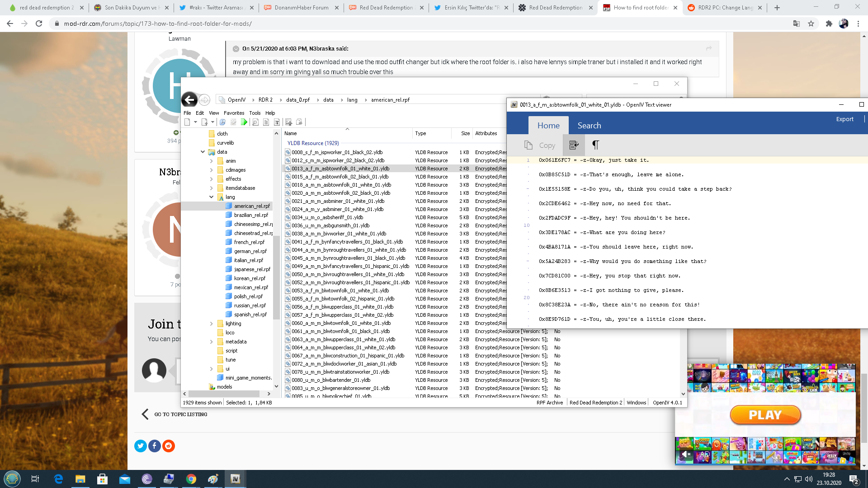Click the Chrome extensions puzzle icon
The height and width of the screenshot is (488, 868).
[829, 23]
